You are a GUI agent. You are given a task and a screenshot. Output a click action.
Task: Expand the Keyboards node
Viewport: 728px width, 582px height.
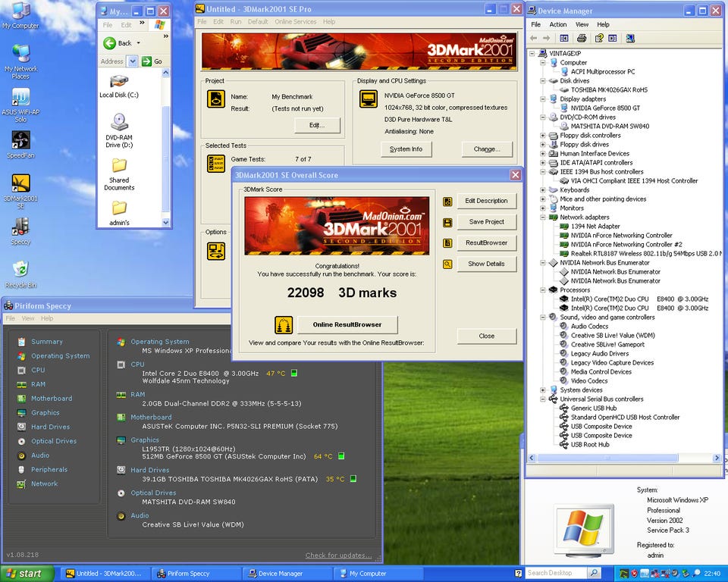(x=542, y=189)
